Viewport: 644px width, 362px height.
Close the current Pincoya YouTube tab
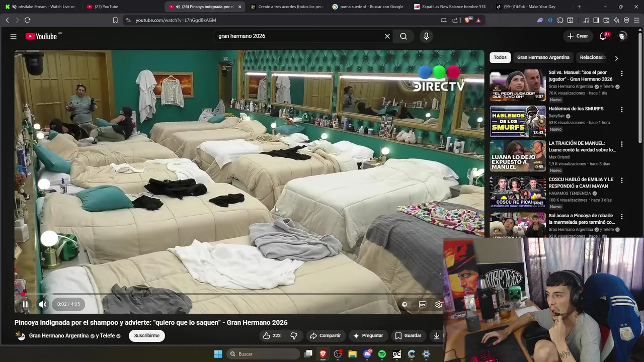point(239,7)
